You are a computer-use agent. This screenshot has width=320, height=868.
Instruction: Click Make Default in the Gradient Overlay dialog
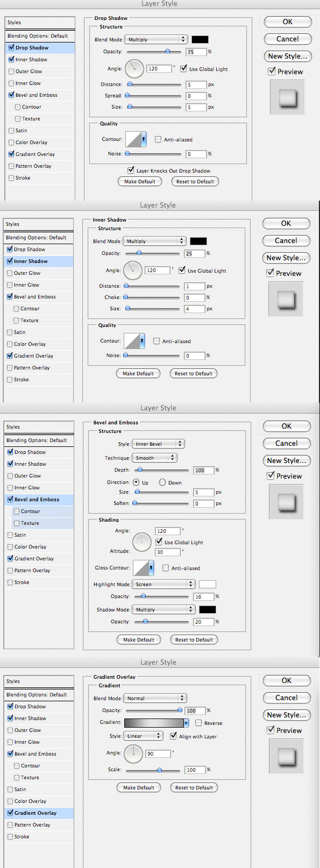pos(139,787)
